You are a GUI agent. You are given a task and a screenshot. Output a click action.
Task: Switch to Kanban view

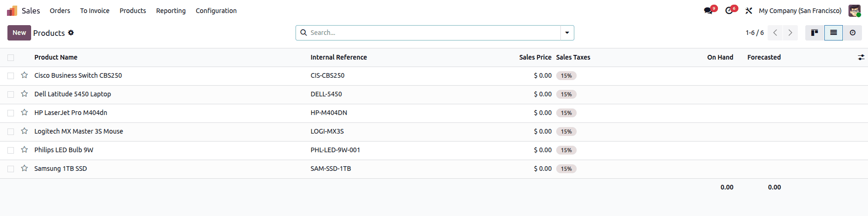coord(815,33)
